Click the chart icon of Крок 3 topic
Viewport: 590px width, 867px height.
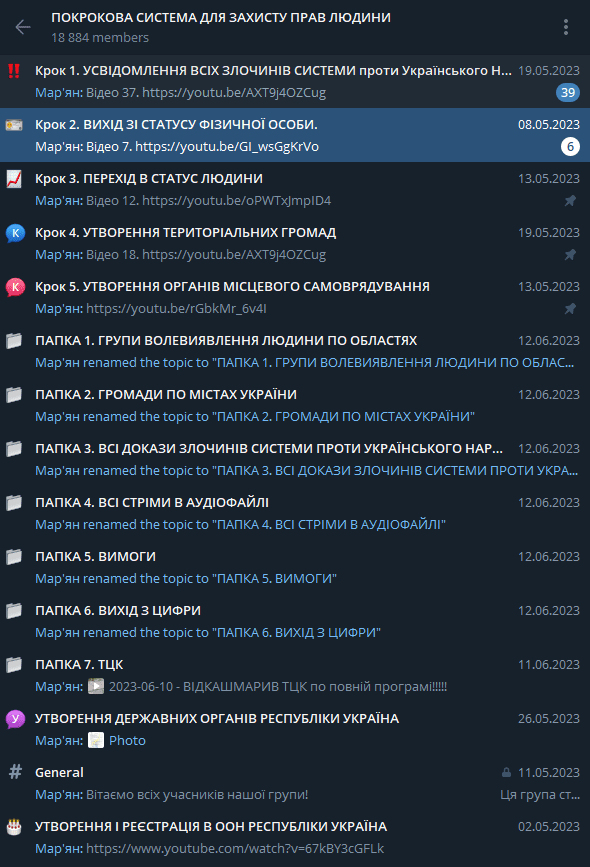click(x=14, y=179)
